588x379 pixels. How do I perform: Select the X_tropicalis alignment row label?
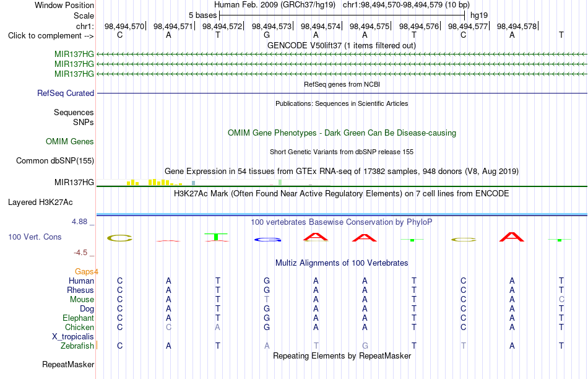point(73,337)
